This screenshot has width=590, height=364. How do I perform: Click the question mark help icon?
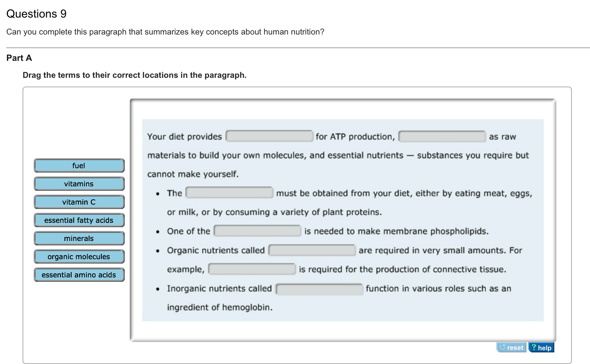pos(533,347)
